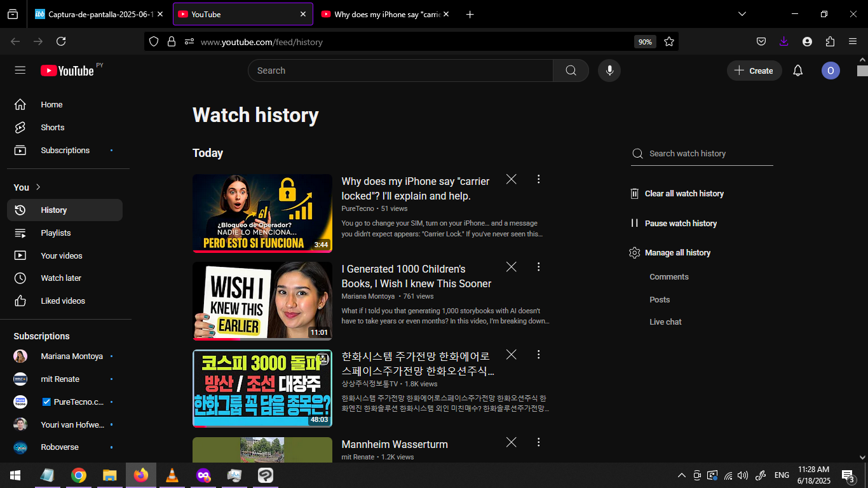The image size is (868, 488).
Task: Expand the You section chevron
Action: pyautogui.click(x=38, y=187)
